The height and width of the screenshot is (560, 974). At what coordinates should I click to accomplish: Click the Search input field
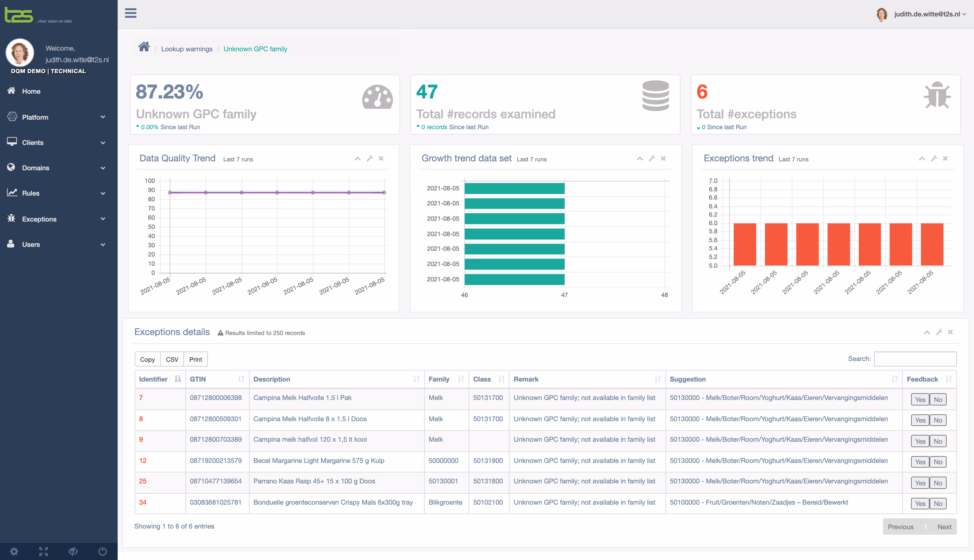(x=915, y=359)
